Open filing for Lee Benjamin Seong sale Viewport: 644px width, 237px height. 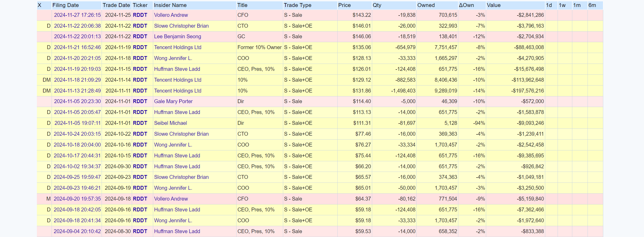(x=77, y=36)
